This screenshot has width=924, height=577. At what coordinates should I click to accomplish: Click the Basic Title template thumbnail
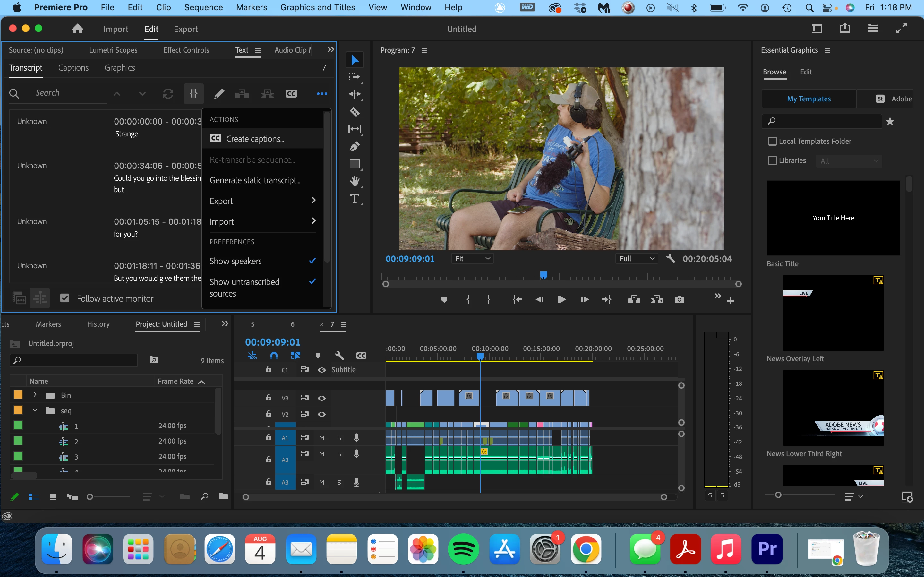click(833, 218)
